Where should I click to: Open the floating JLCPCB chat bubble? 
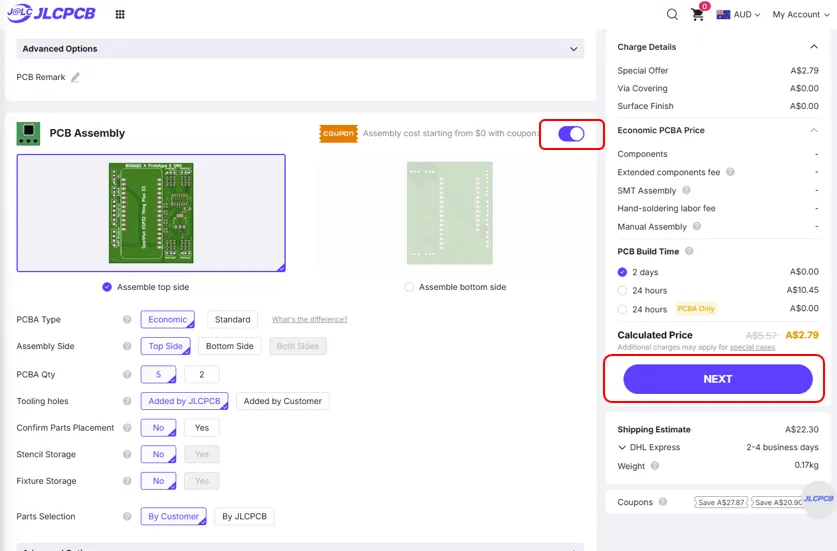[x=819, y=499]
